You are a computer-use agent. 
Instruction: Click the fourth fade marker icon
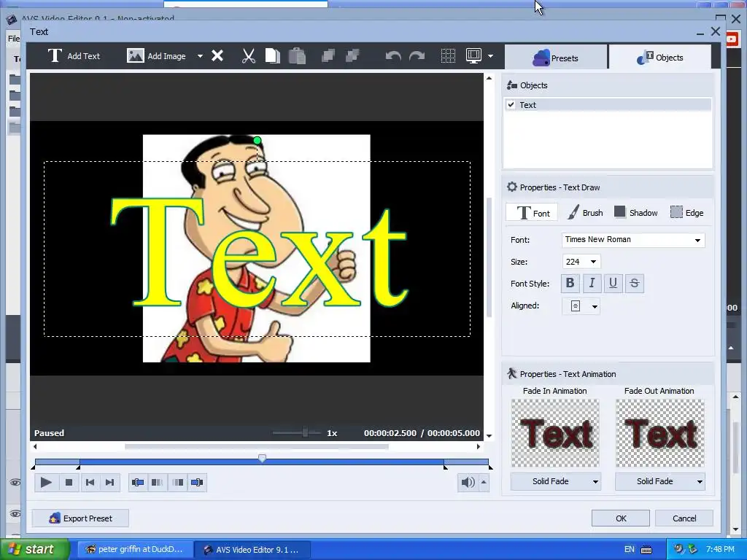(x=197, y=483)
